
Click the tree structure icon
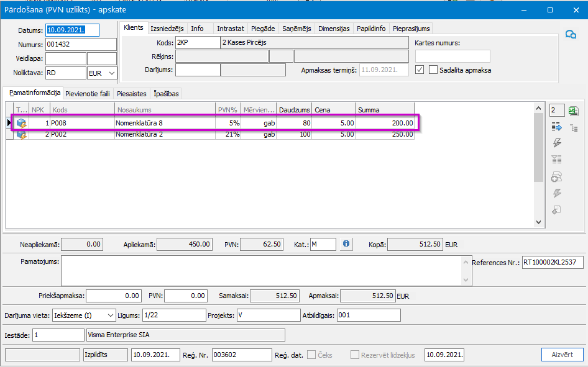[x=574, y=128]
